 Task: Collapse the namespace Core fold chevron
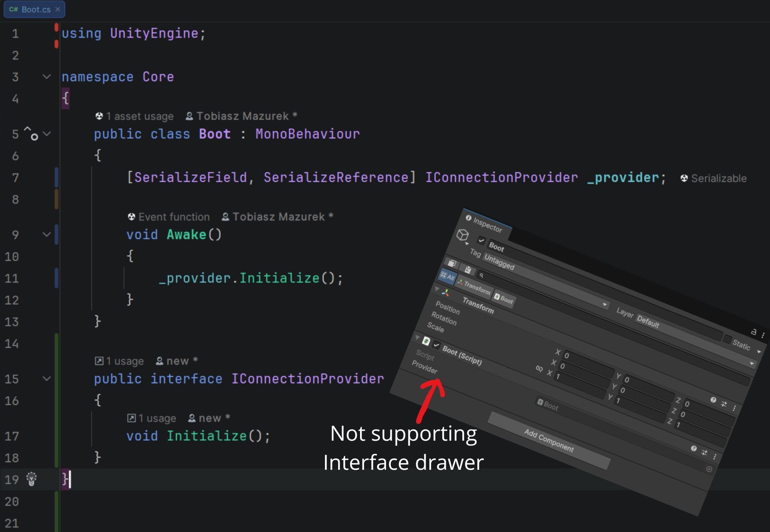(x=47, y=77)
